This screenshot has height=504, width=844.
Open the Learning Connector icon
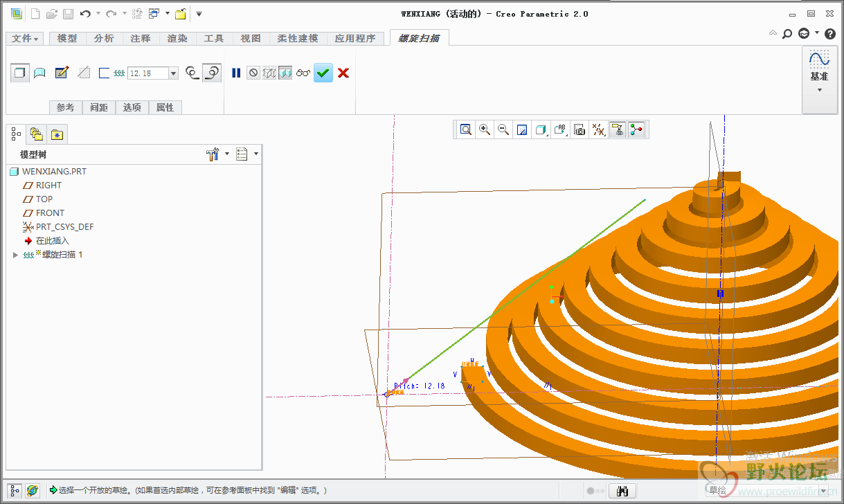(x=804, y=33)
